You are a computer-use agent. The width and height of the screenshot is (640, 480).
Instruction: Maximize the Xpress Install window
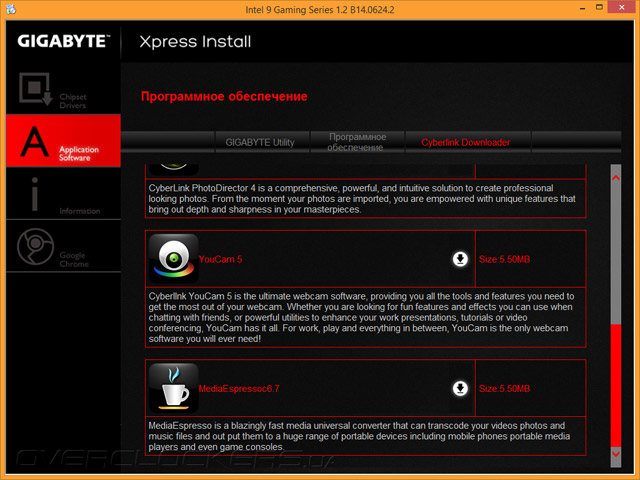[x=599, y=7]
